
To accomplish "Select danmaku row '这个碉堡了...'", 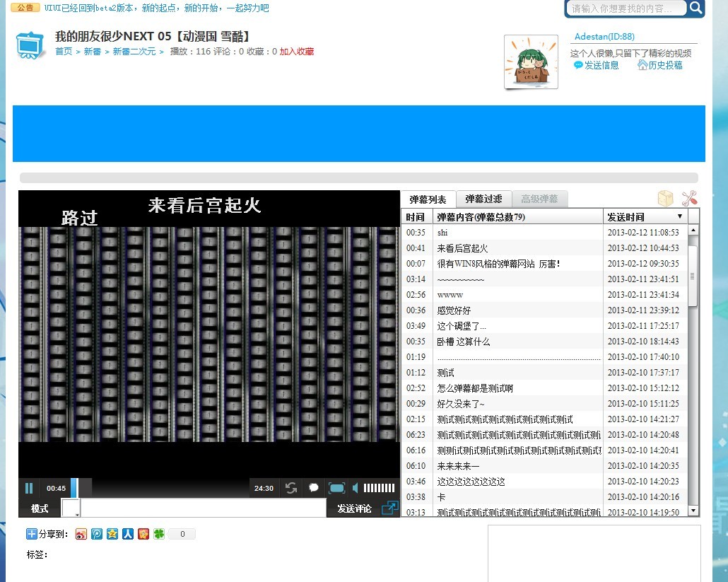I will [x=545, y=326].
